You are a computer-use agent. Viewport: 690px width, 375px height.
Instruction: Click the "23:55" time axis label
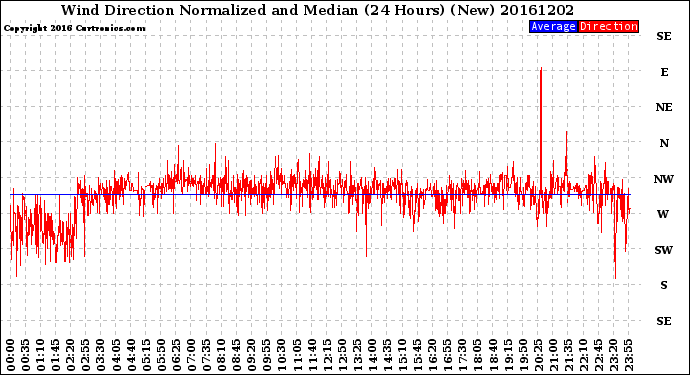tap(628, 355)
